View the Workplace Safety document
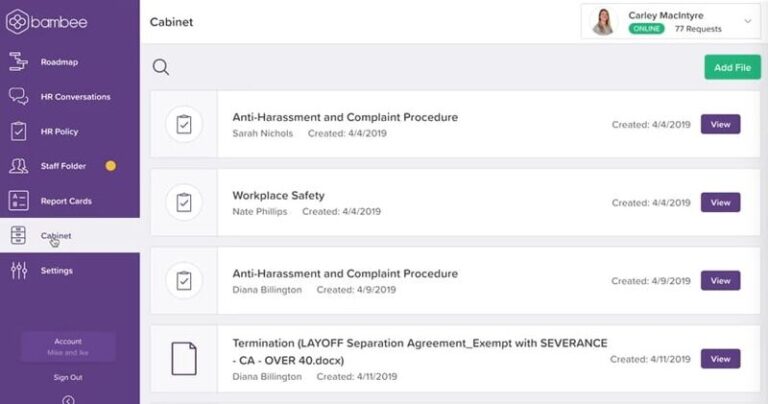This screenshot has height=404, width=768. 720,202
